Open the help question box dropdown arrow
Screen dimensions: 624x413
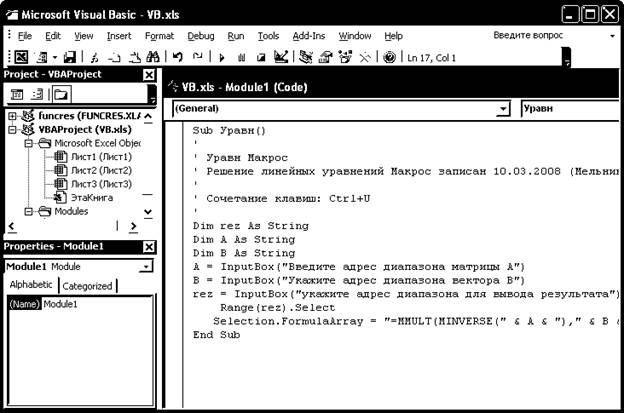(x=612, y=36)
